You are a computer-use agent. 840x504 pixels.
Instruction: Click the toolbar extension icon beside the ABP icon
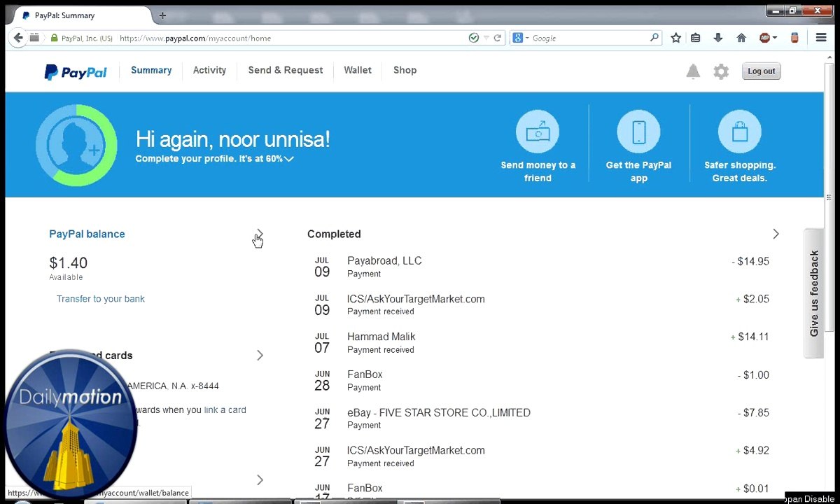click(794, 38)
